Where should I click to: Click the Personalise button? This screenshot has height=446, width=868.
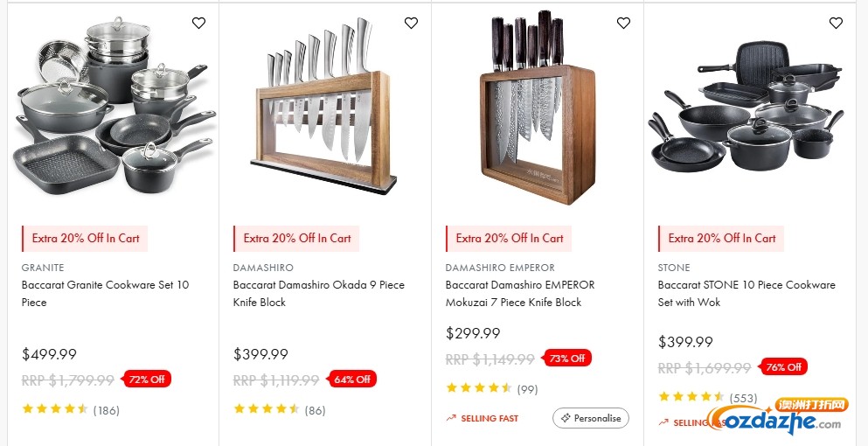[x=591, y=418]
